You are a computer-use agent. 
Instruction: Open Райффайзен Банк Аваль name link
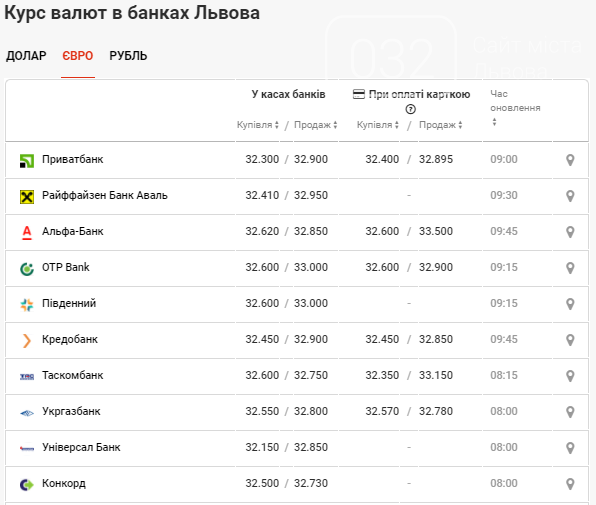click(x=105, y=195)
